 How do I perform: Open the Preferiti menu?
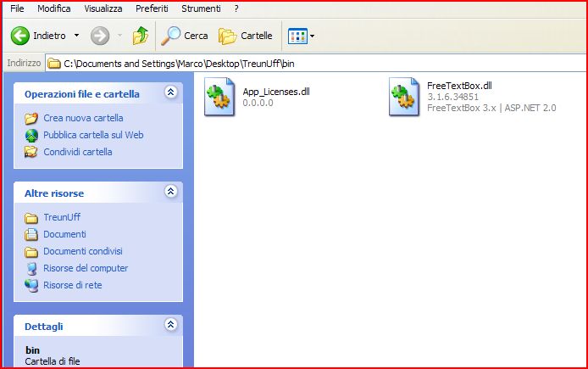coord(152,8)
